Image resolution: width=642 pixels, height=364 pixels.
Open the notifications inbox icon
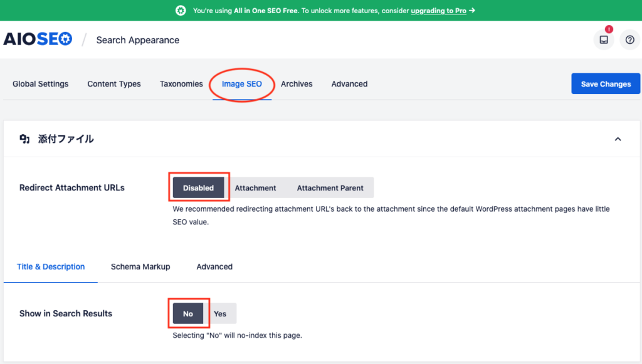[x=604, y=40]
